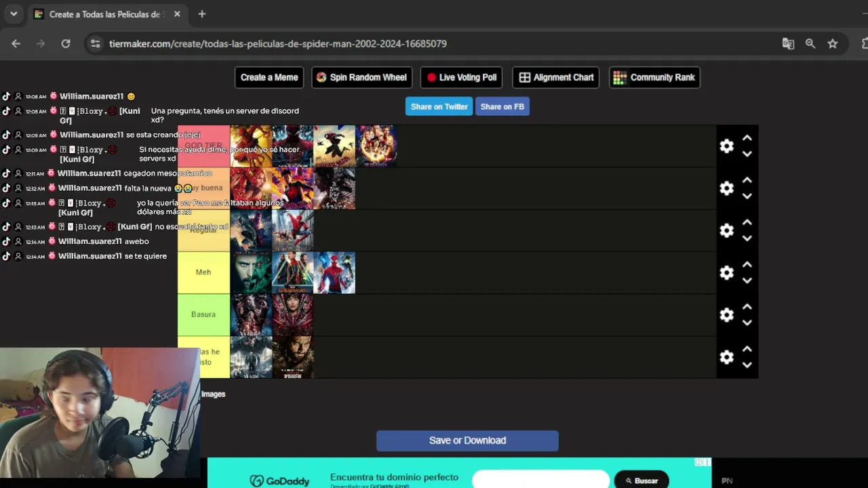Image resolution: width=868 pixels, height=488 pixels.
Task: Open settings gear for the bottom tier row
Action: [726, 357]
